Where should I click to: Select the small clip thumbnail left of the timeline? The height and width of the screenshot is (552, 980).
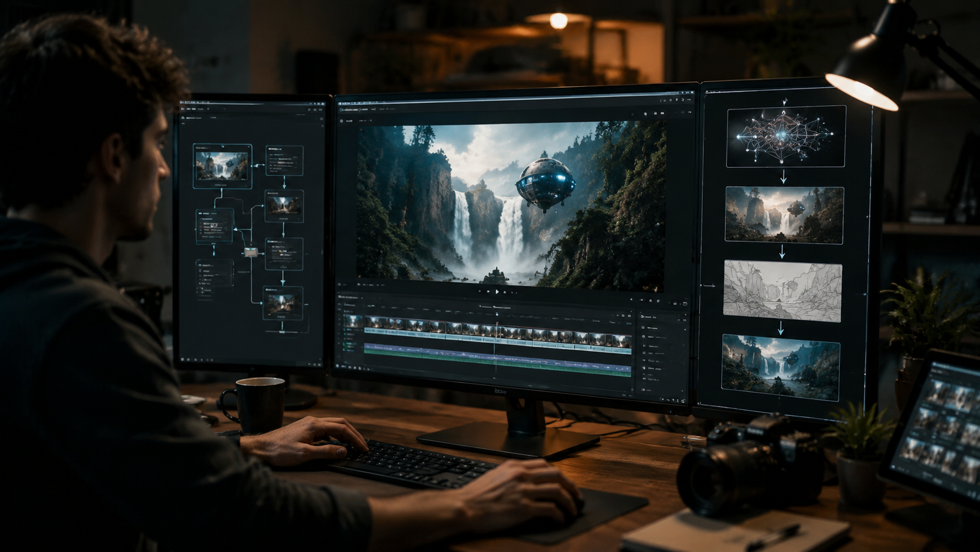pyautogui.click(x=353, y=321)
